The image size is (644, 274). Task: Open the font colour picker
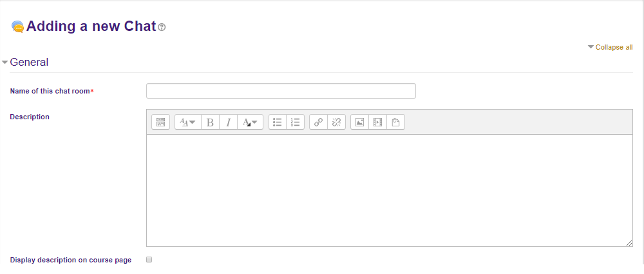pyautogui.click(x=250, y=122)
